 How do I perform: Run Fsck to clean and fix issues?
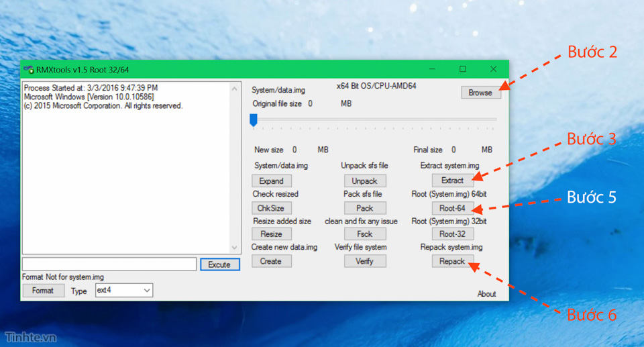coord(365,234)
